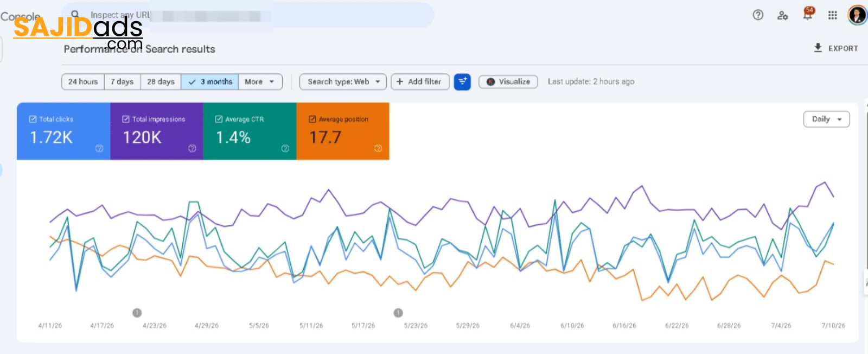Select the 7 days date range
Screen dimensions: 868x354
pos(122,81)
